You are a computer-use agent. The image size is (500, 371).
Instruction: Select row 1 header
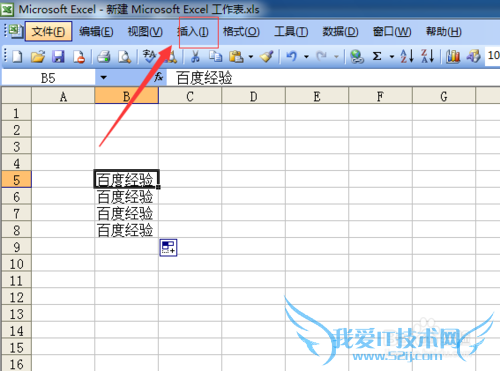click(16, 113)
